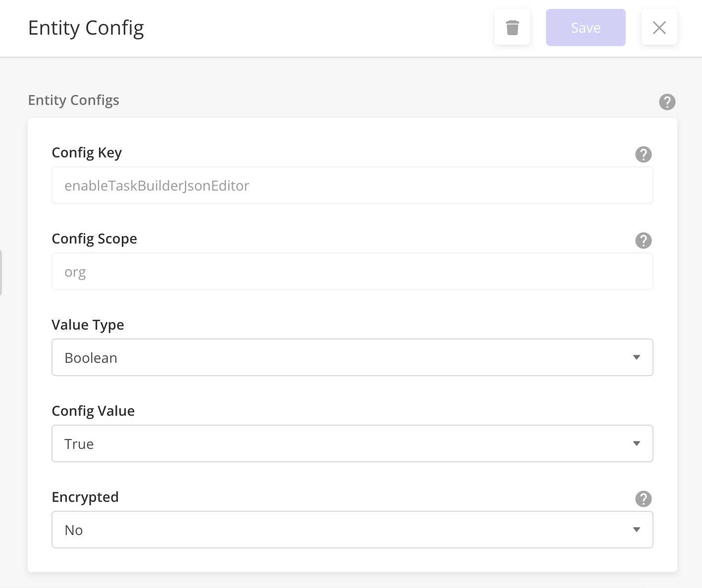
Task: Click the Save button
Action: click(x=586, y=28)
